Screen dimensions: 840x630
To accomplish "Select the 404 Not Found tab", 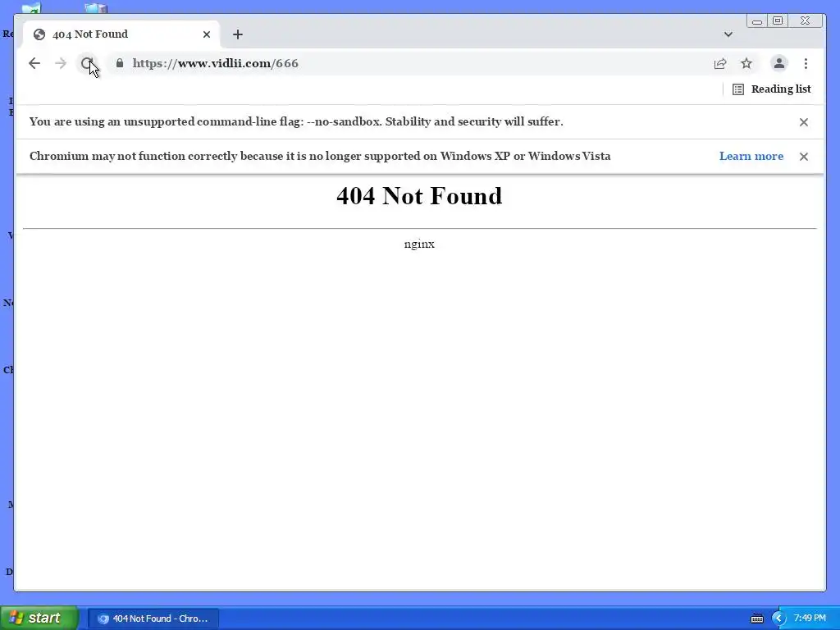I will 121,34.
